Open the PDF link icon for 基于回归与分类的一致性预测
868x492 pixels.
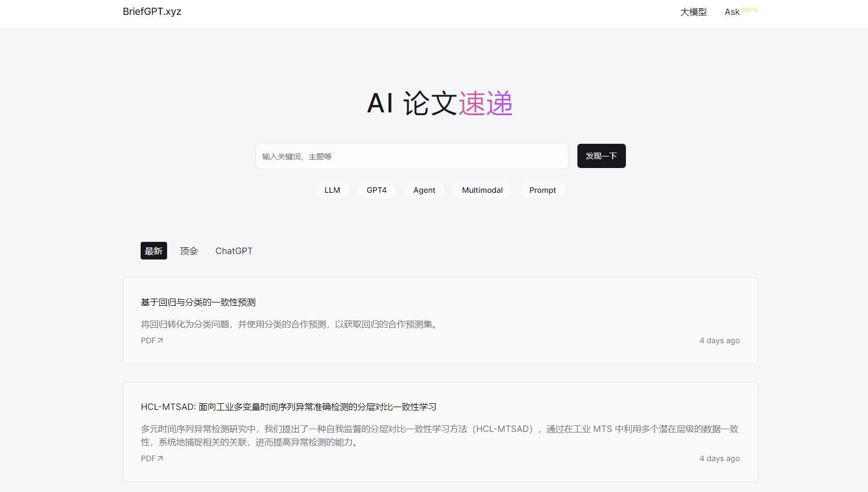pos(160,340)
